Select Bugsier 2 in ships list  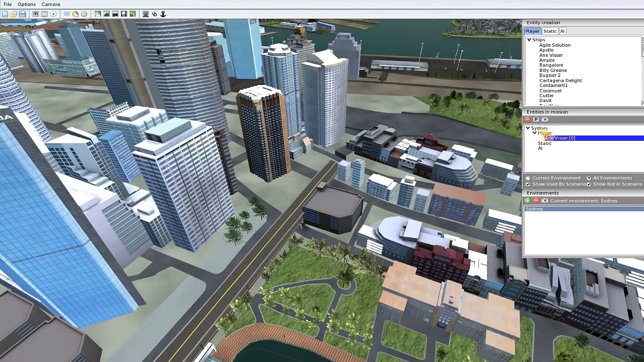pyautogui.click(x=550, y=75)
